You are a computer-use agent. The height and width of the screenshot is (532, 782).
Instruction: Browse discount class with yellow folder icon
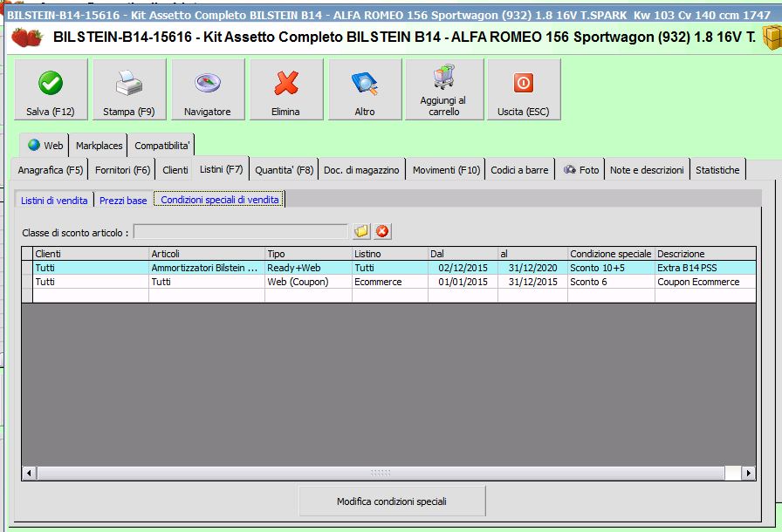(x=361, y=231)
